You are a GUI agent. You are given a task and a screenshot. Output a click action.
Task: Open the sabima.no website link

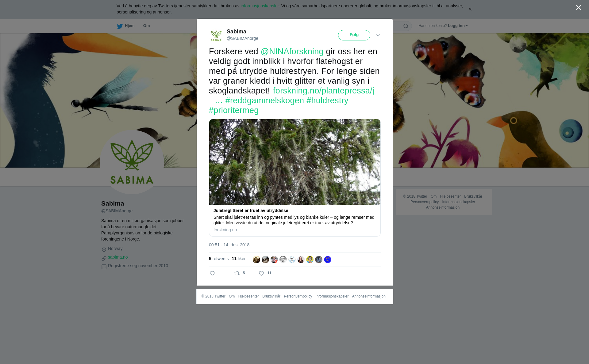tap(118, 257)
